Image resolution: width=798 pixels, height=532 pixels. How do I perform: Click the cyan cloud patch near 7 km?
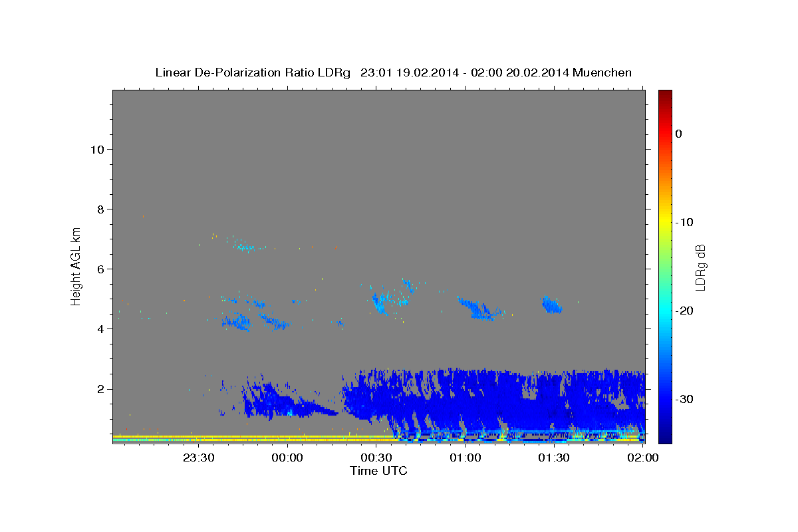(245, 247)
